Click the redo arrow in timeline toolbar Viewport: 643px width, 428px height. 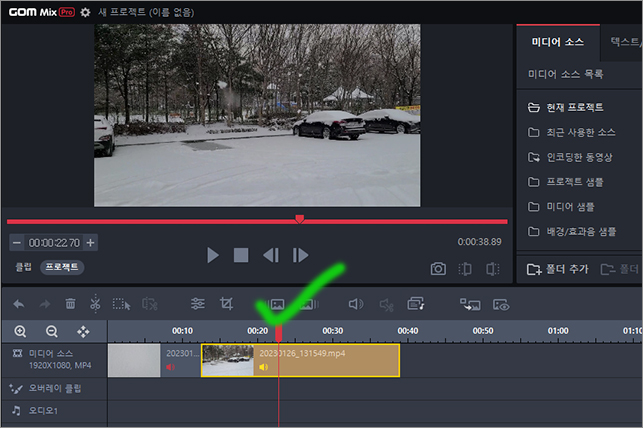(x=45, y=304)
